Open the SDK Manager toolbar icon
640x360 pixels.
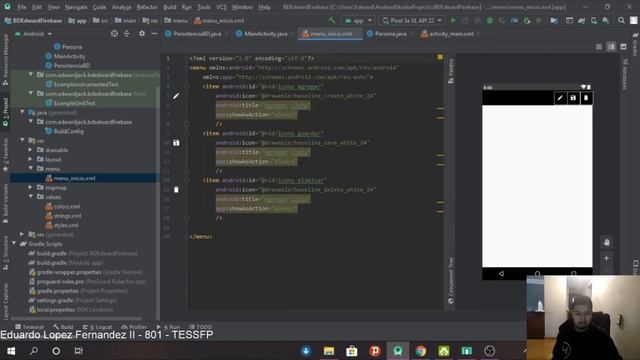pyautogui.click(x=606, y=20)
